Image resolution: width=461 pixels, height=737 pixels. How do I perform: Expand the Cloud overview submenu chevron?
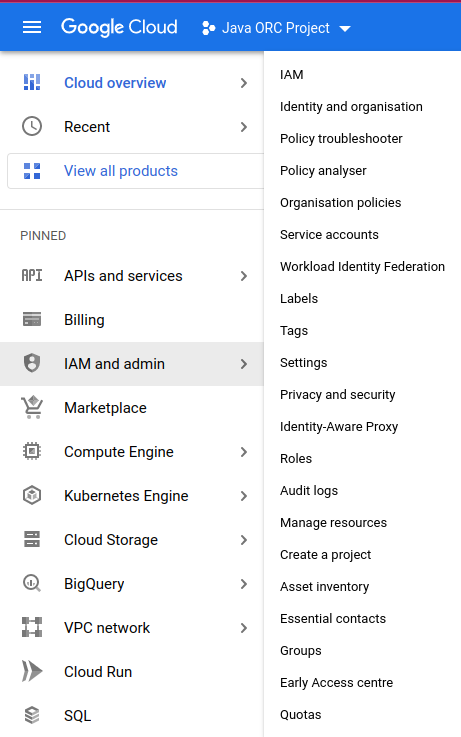pyautogui.click(x=243, y=83)
